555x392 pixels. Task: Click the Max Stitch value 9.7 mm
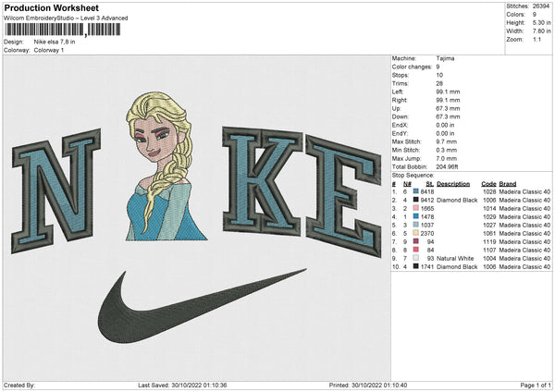[447, 141]
